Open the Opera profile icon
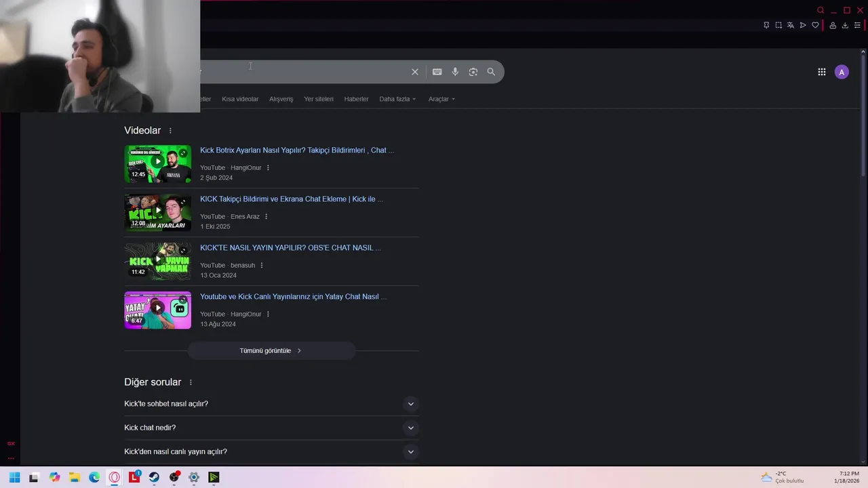Image resolution: width=868 pixels, height=488 pixels. 833,25
